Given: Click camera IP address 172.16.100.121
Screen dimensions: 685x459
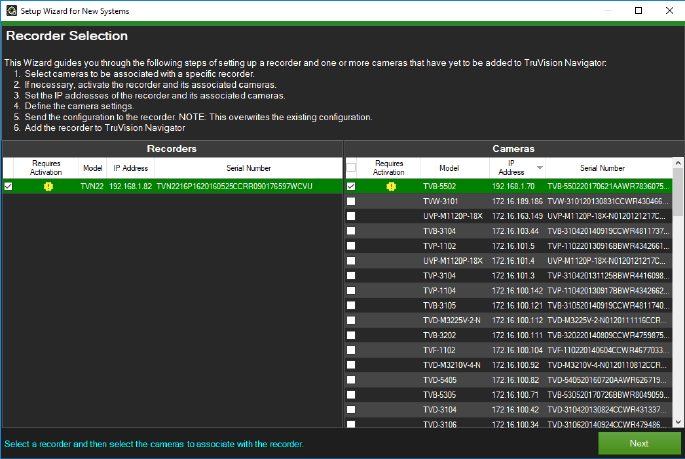Looking at the screenshot, I should (x=517, y=305).
